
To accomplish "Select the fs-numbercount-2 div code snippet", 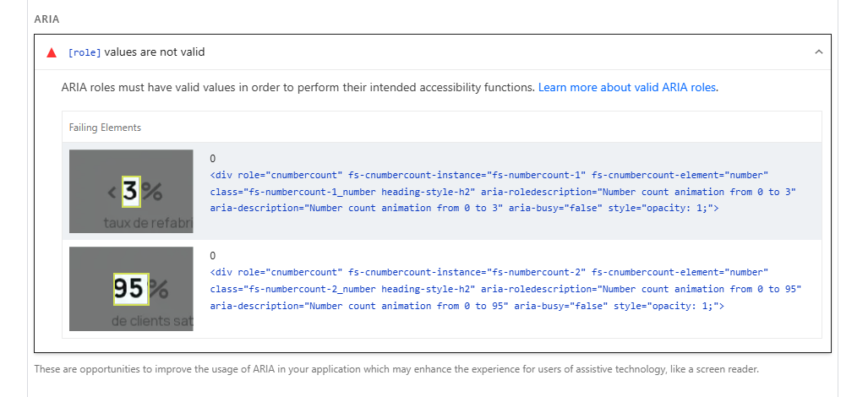I will click(505, 289).
